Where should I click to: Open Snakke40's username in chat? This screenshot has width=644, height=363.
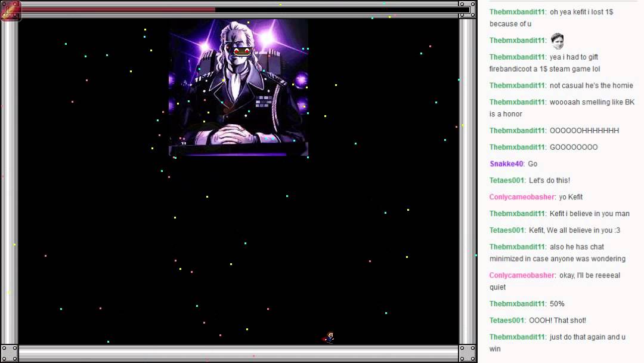pyautogui.click(x=507, y=164)
